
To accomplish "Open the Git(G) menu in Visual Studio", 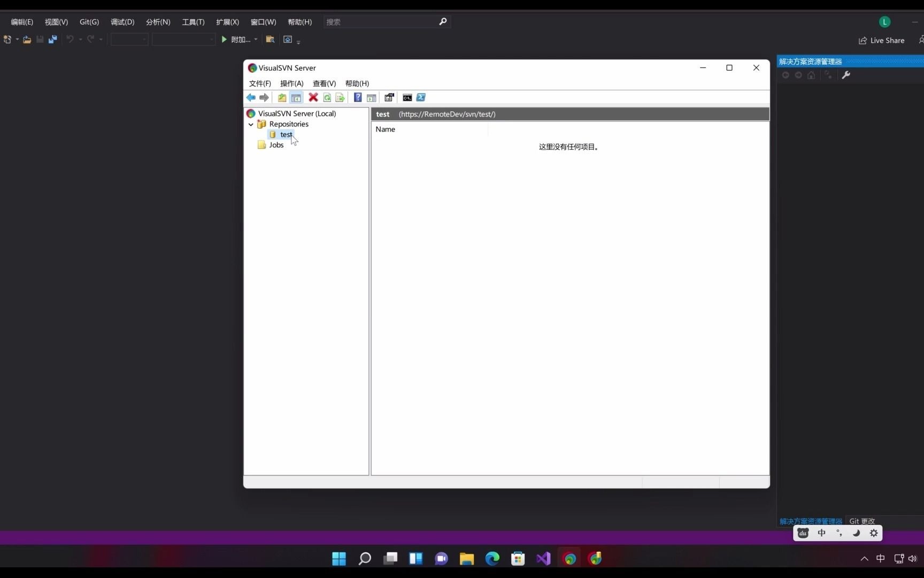I will point(89,22).
